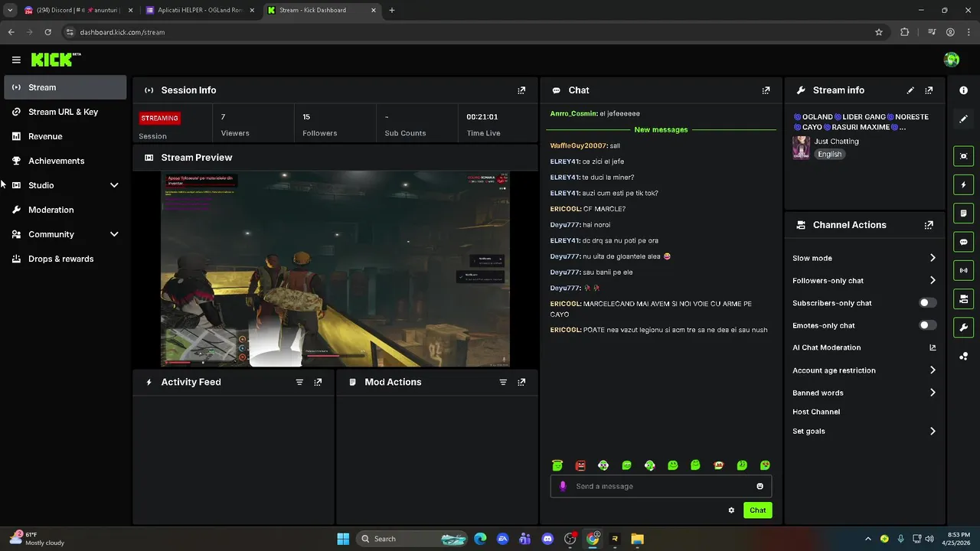Open Achievements in sidebar
Viewport: 980px width, 551px height.
tap(65, 161)
